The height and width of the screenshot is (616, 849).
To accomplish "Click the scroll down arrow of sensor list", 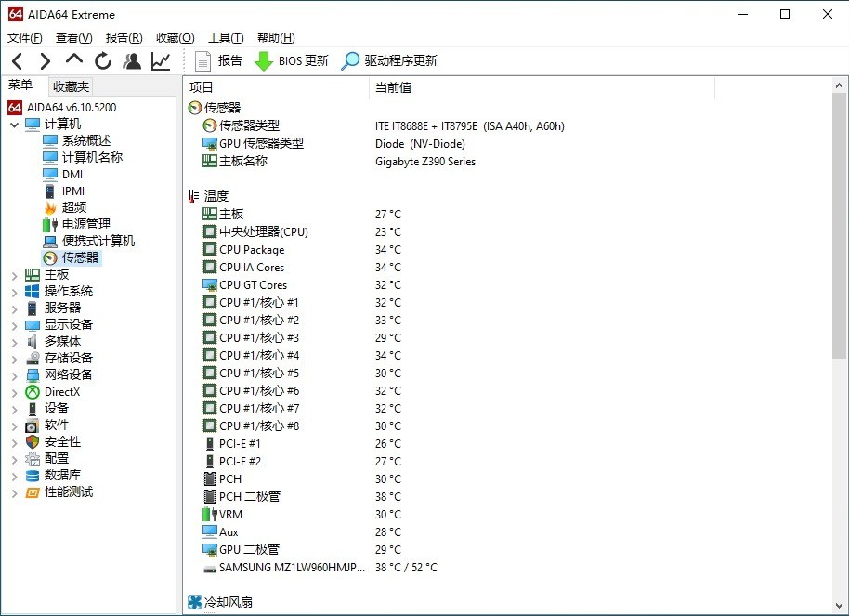I will [x=839, y=606].
